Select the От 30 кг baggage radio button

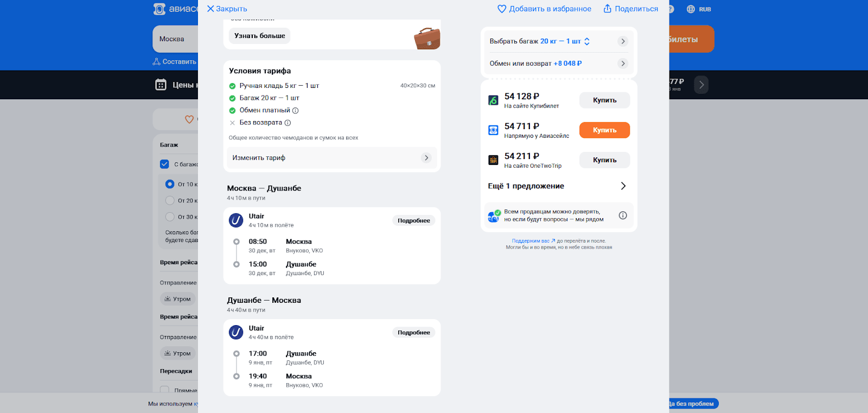coord(170,217)
